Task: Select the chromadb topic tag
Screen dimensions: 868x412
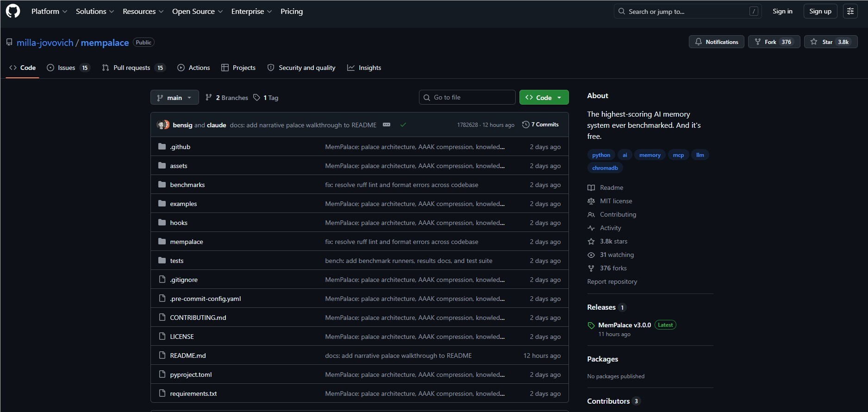Action: (x=605, y=168)
